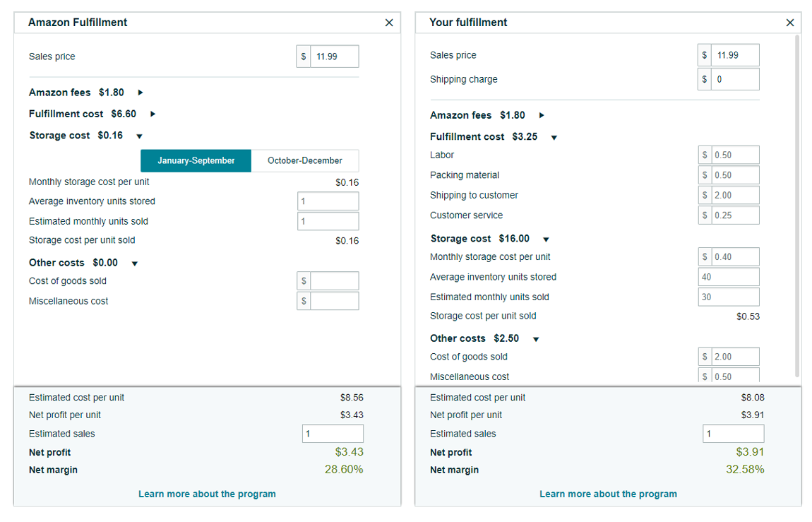Viewport: 812px width, 522px height.
Task: Select the Labor cost input in Your fulfillment
Action: (x=734, y=155)
